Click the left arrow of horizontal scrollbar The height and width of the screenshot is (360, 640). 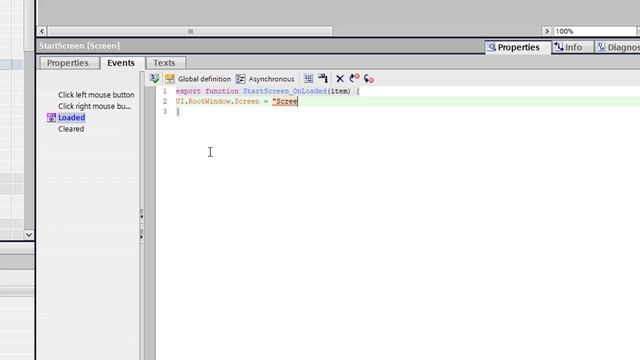click(42, 31)
